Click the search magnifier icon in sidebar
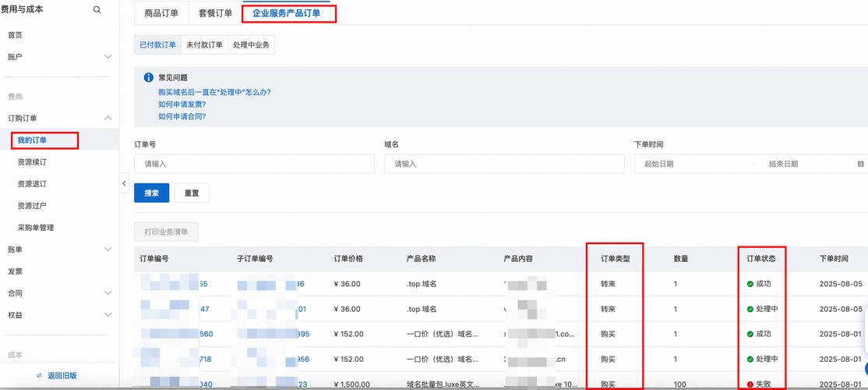868x390 pixels. coord(97,10)
